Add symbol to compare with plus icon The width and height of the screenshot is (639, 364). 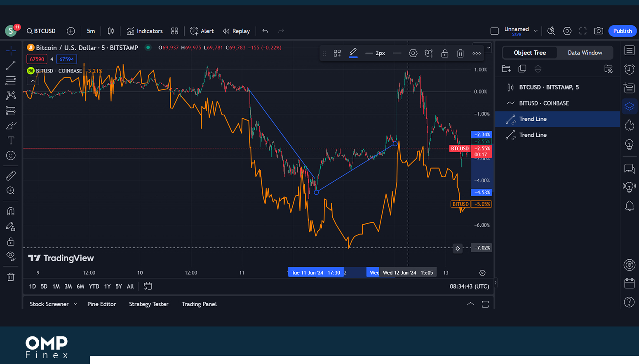[71, 31]
